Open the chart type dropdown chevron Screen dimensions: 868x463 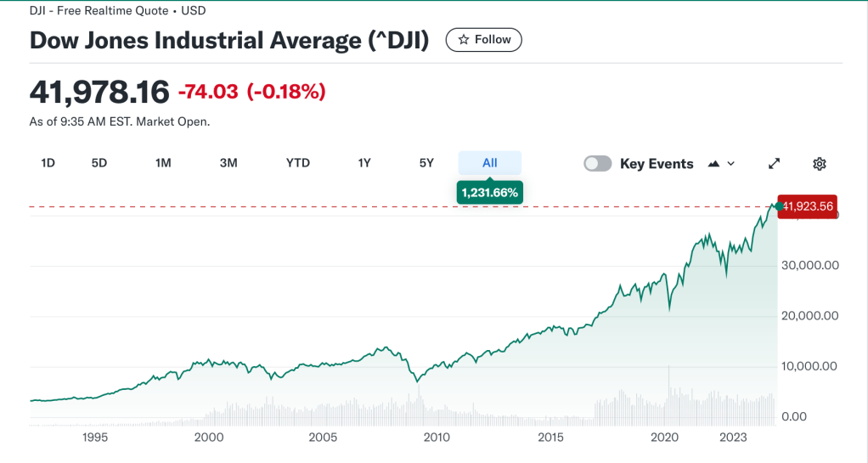(731, 164)
